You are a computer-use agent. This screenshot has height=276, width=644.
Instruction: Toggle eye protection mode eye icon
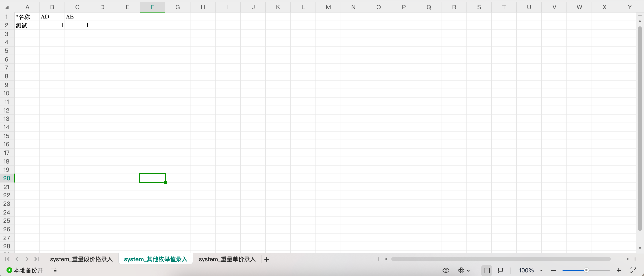pyautogui.click(x=446, y=270)
